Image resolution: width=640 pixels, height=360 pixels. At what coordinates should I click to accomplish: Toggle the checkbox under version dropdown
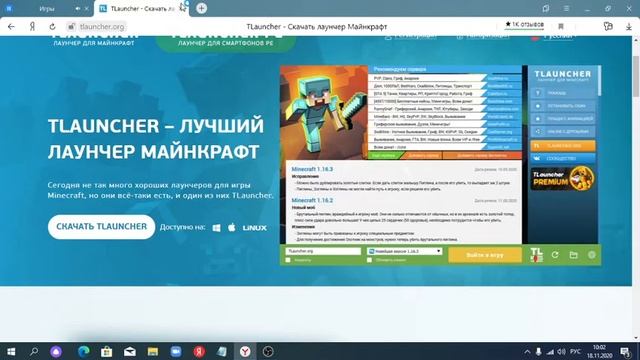click(369, 260)
